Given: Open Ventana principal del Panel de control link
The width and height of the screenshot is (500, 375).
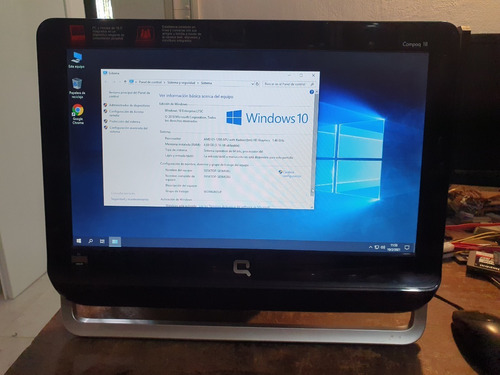Looking at the screenshot, I should tap(130, 94).
